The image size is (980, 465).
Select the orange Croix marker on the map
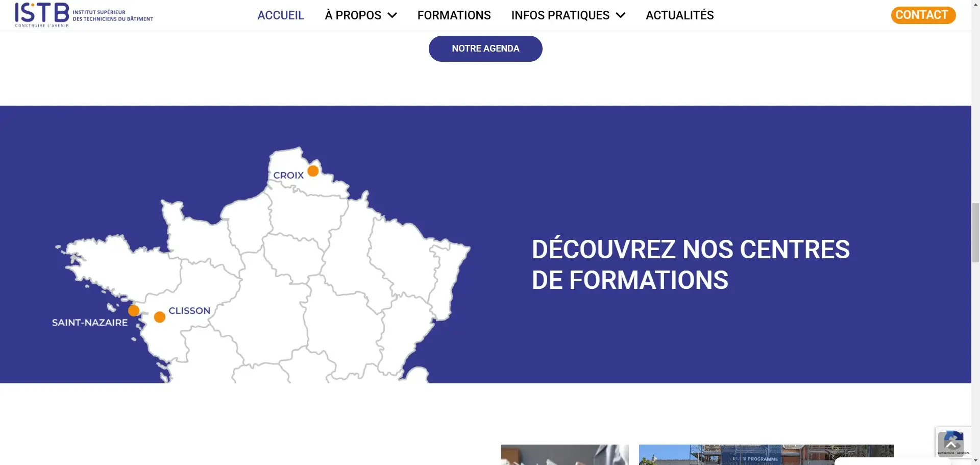(313, 171)
